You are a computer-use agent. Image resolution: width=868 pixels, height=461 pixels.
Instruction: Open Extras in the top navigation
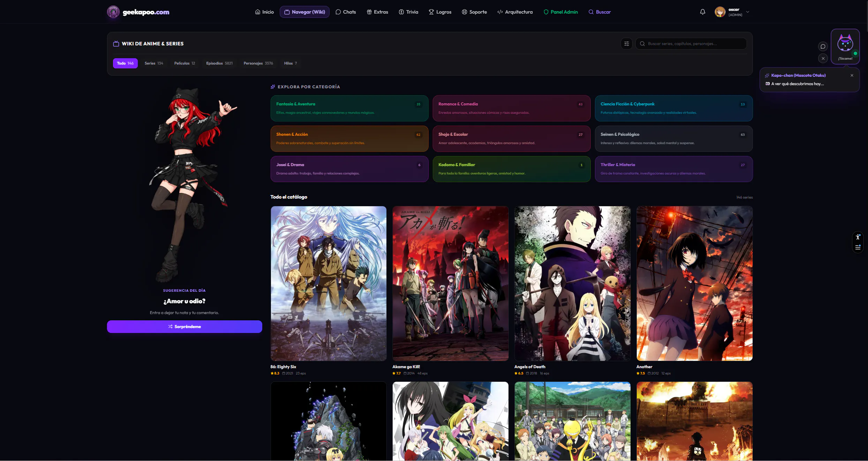coord(377,12)
